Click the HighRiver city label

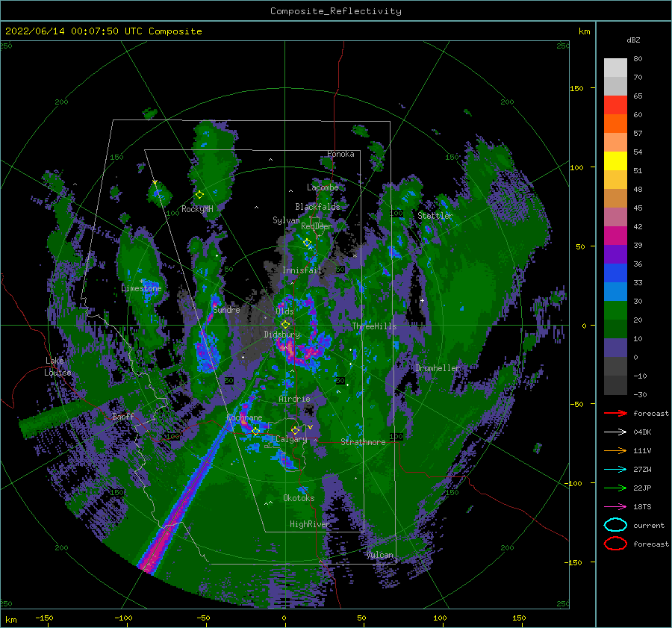click(310, 524)
